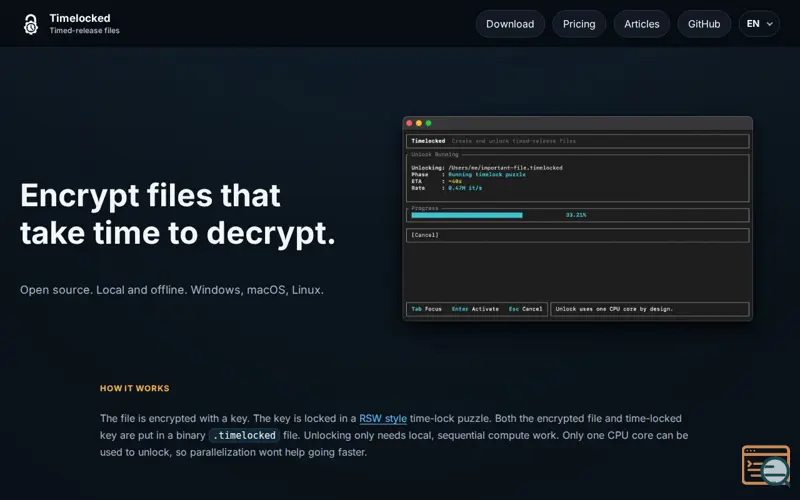Click the 'Unlocking: /Users/me/important-file.timelocked' line
The image size is (800, 500).
487,167
